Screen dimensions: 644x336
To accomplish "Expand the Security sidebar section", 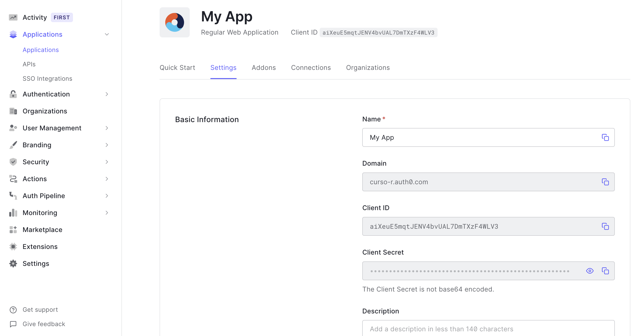I will 107,162.
